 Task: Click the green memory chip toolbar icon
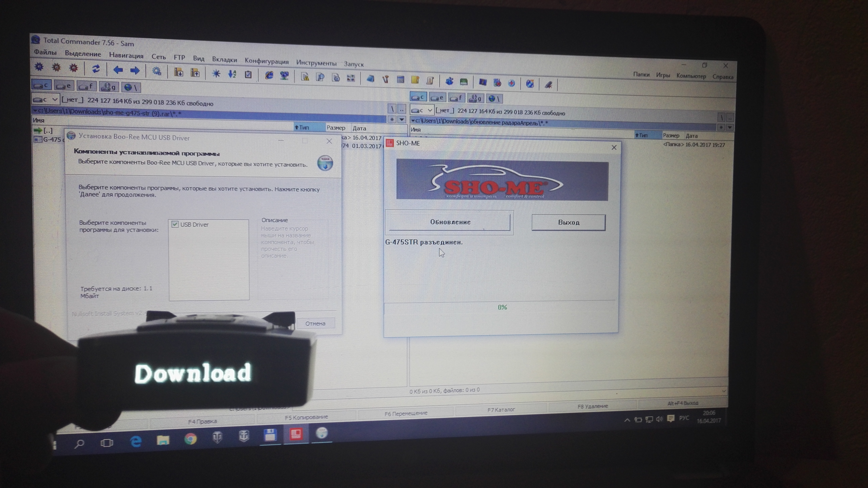464,82
